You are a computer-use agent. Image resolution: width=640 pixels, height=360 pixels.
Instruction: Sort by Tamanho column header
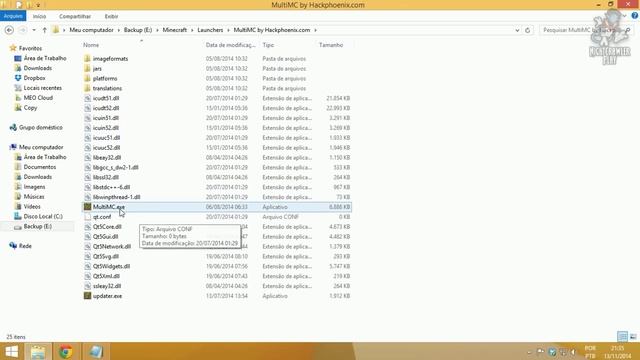coord(331,45)
